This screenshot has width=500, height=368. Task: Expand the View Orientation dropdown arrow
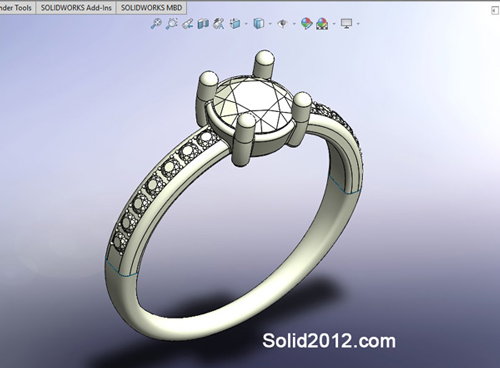[246, 24]
